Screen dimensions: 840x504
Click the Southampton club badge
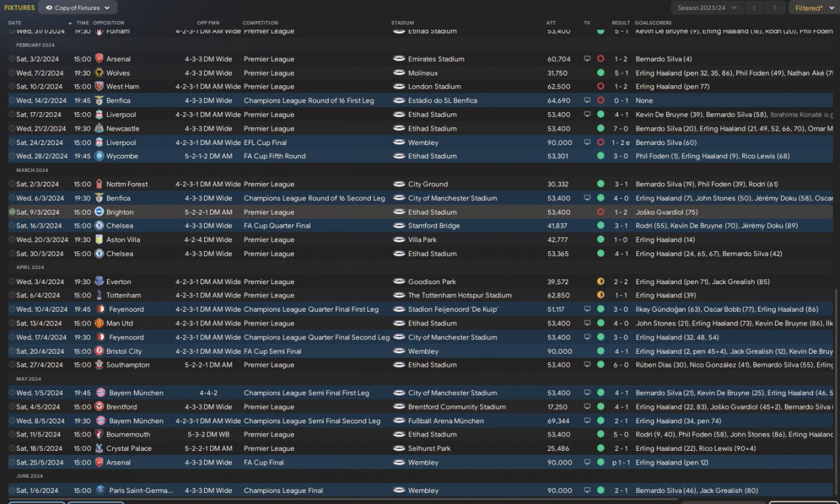(x=99, y=365)
